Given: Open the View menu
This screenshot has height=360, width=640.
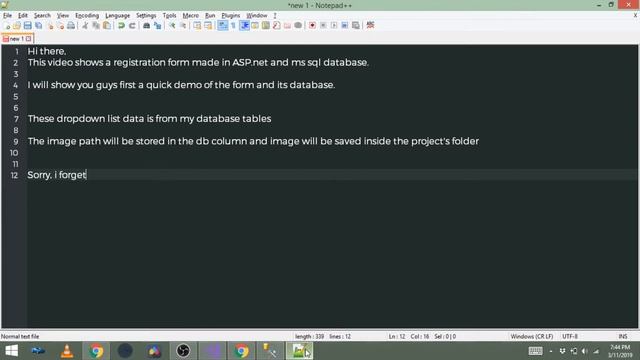Looking at the screenshot, I should pyautogui.click(x=62, y=16).
